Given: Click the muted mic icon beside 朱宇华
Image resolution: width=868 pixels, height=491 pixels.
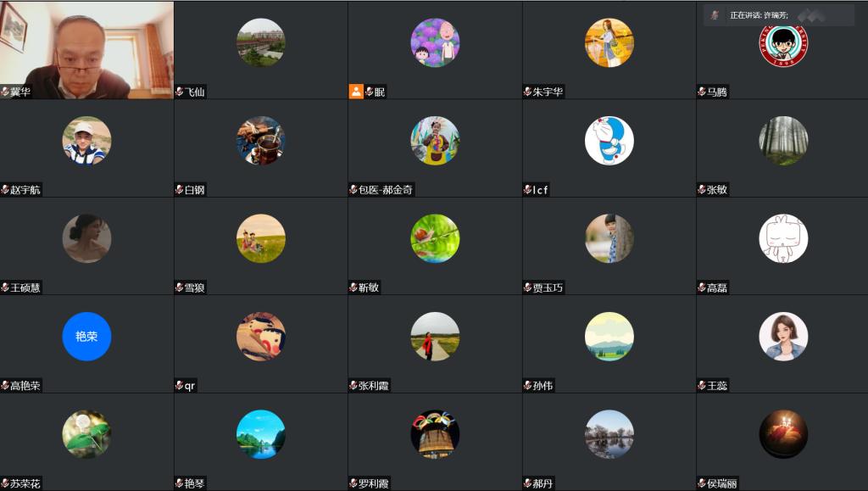Looking at the screenshot, I should click(x=527, y=92).
